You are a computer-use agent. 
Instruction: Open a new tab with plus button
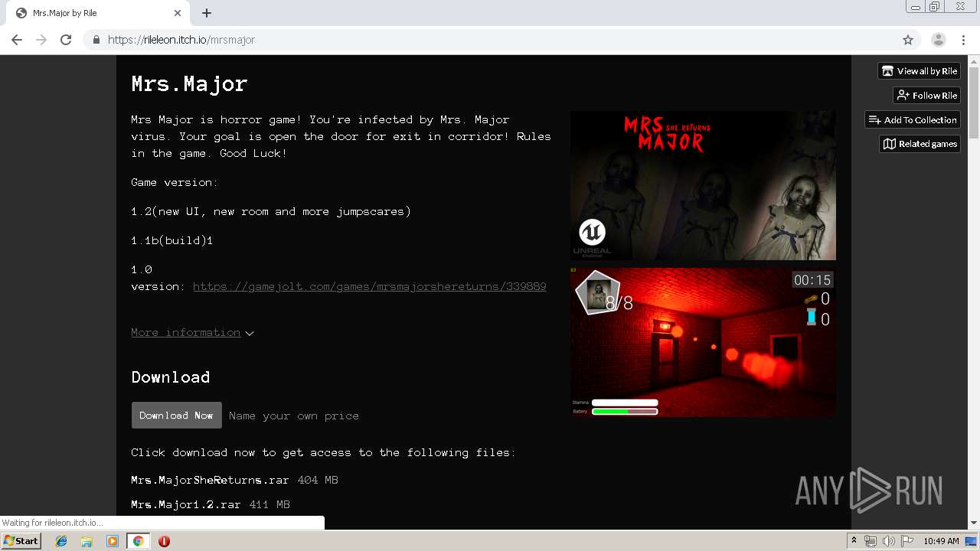point(207,13)
